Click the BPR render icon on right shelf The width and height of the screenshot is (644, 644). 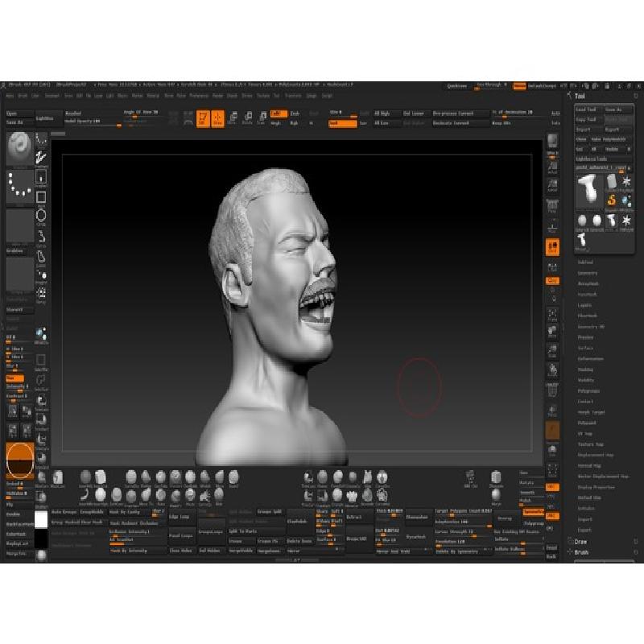[x=552, y=142]
